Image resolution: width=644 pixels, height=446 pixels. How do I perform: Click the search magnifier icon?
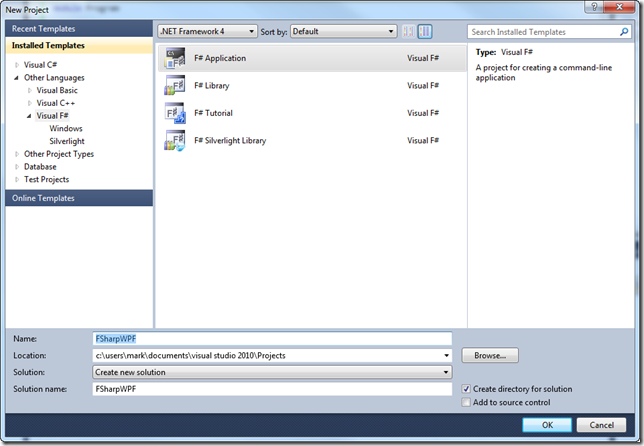click(624, 32)
